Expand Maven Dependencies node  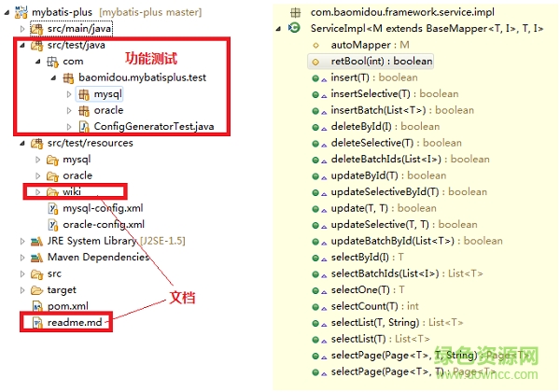(22, 258)
